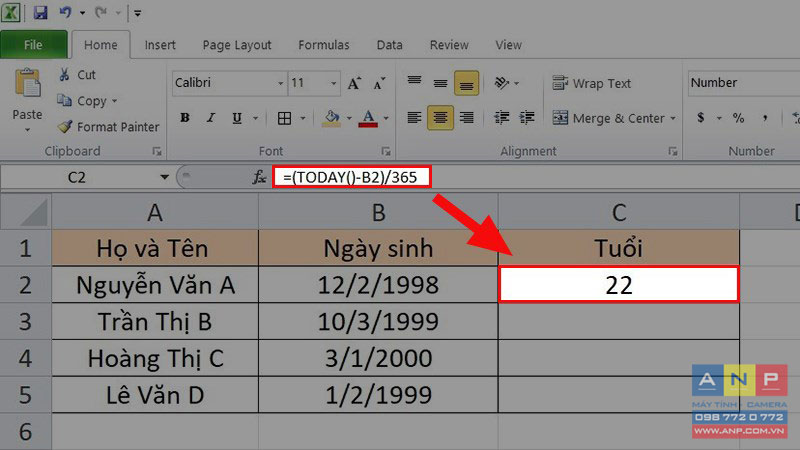Click the Redo icon

[x=101, y=12]
